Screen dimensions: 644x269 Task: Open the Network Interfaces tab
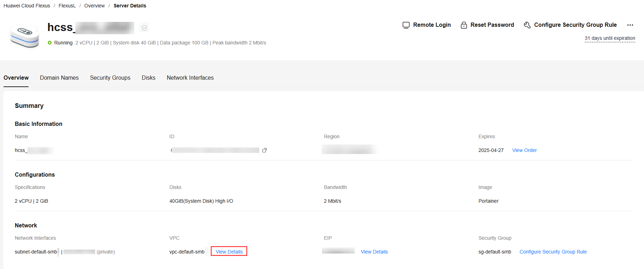(190, 78)
